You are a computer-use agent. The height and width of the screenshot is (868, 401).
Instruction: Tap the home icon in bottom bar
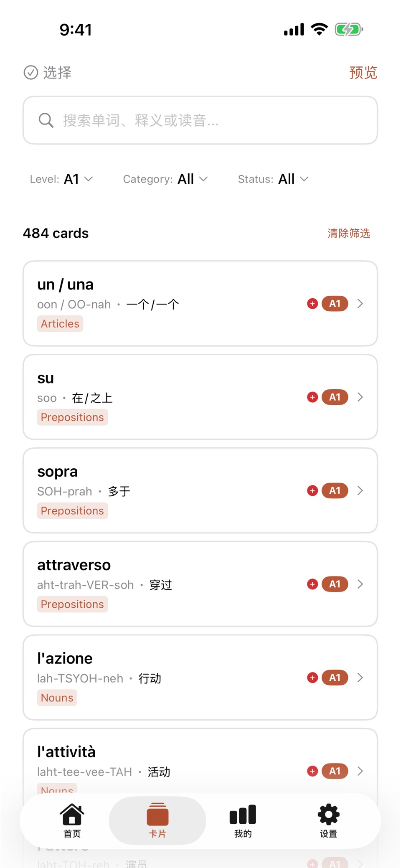tap(72, 814)
